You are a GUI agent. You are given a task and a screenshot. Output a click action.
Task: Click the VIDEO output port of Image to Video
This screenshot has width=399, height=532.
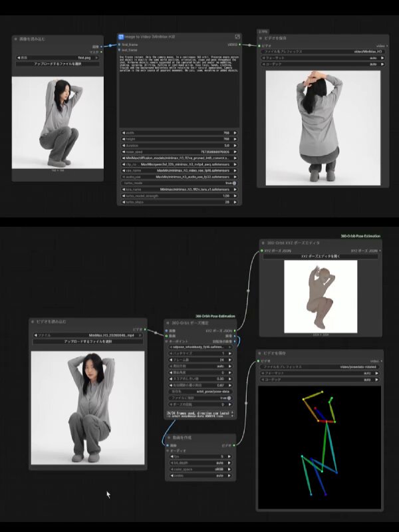[240, 45]
